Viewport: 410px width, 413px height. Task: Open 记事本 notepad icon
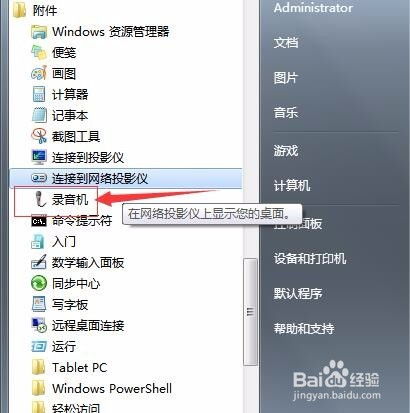pos(39,115)
